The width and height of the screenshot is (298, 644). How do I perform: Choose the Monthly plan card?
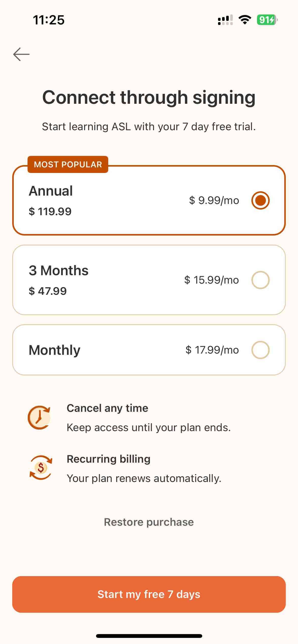(x=149, y=350)
